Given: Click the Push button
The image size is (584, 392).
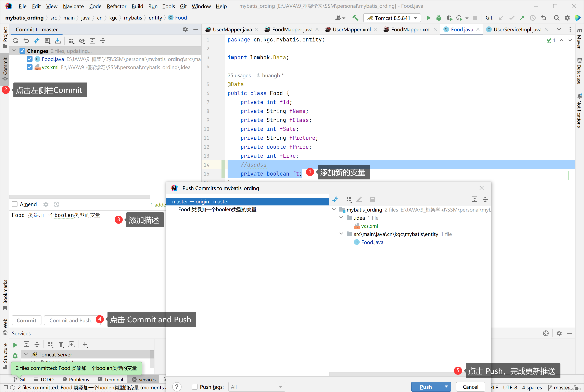Looking at the screenshot, I should tap(426, 387).
